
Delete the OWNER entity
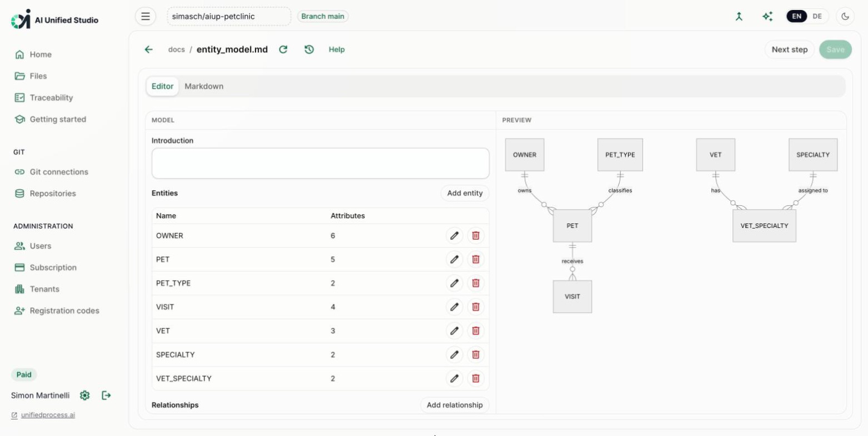point(475,236)
